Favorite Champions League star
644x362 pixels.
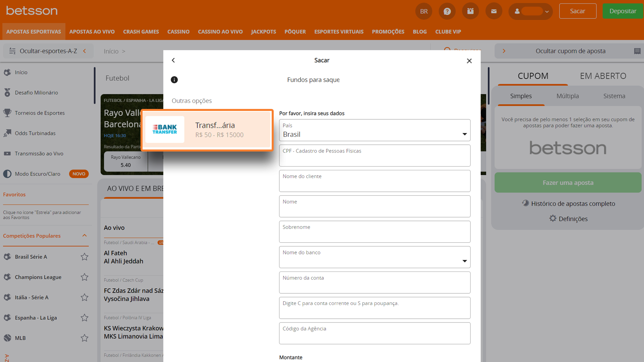(x=85, y=277)
